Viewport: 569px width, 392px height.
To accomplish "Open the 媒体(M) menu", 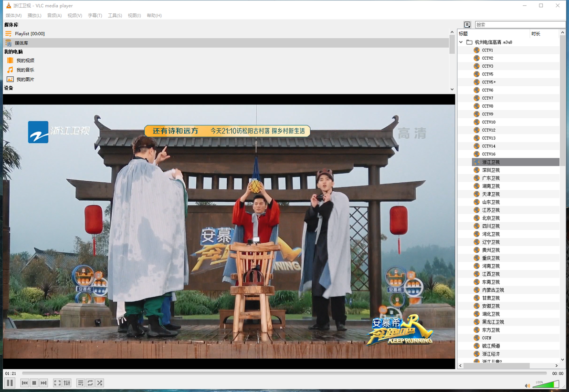I will coord(14,15).
